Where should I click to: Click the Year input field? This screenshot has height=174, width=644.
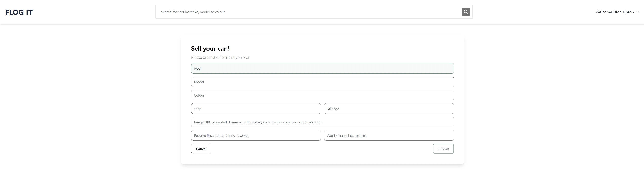(256, 109)
